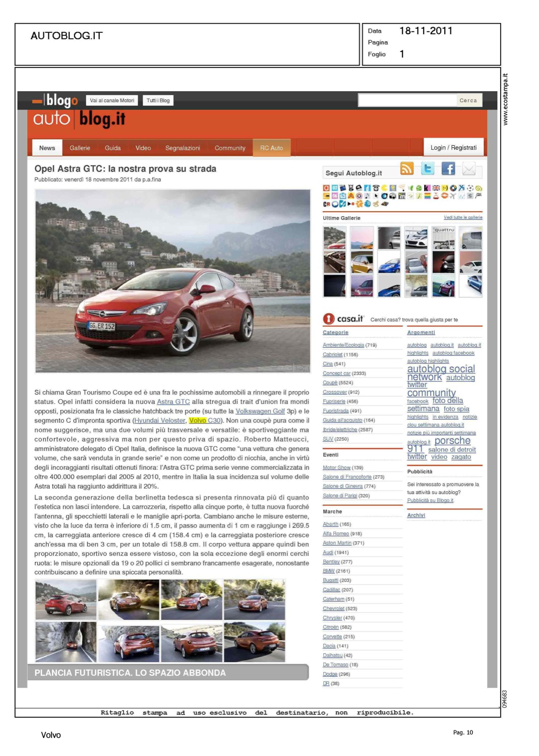Follow the Volkswagen Golf article link

coord(260,411)
